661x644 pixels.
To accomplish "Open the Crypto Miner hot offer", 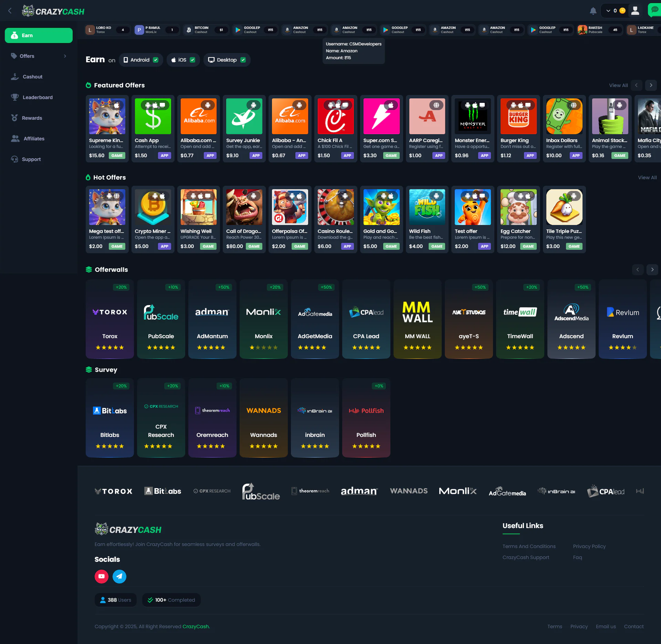I will point(153,219).
